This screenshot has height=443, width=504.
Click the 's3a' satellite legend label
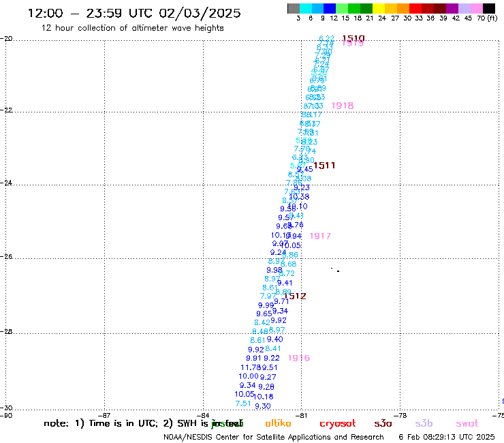(x=383, y=423)
